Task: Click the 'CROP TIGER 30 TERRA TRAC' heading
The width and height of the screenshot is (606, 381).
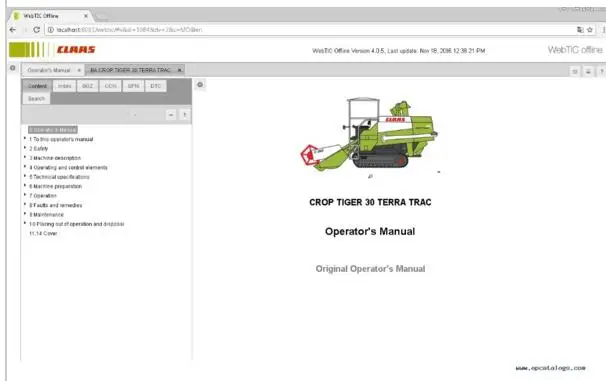Action: 370,202
